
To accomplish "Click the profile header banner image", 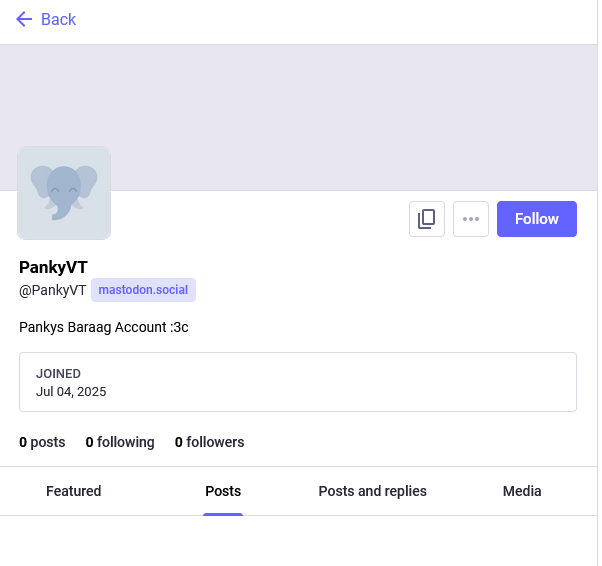I will (x=299, y=117).
